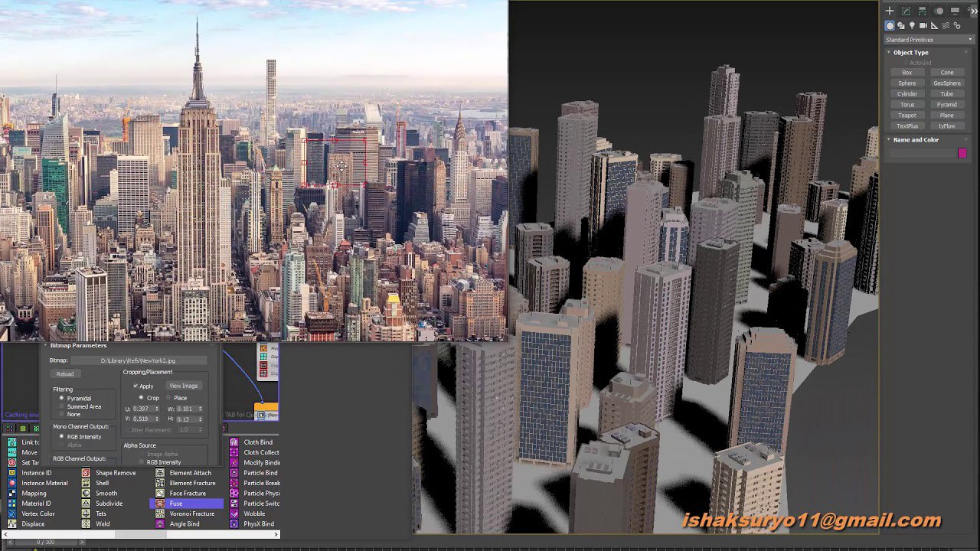
Task: Select the Element Fracture operator entry
Action: [192, 483]
